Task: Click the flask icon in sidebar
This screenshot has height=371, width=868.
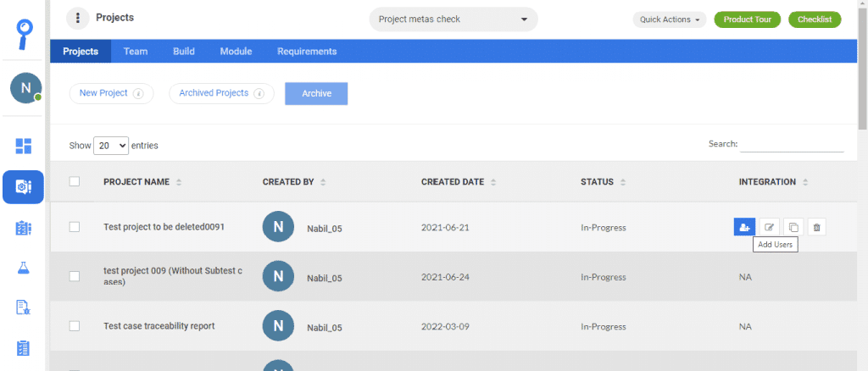Action: point(24,269)
